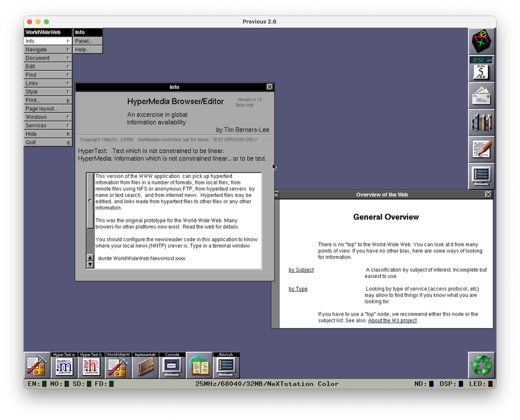Open Help... in the Info submenu
Image resolution: width=520 pixels, height=420 pixels.
point(88,49)
